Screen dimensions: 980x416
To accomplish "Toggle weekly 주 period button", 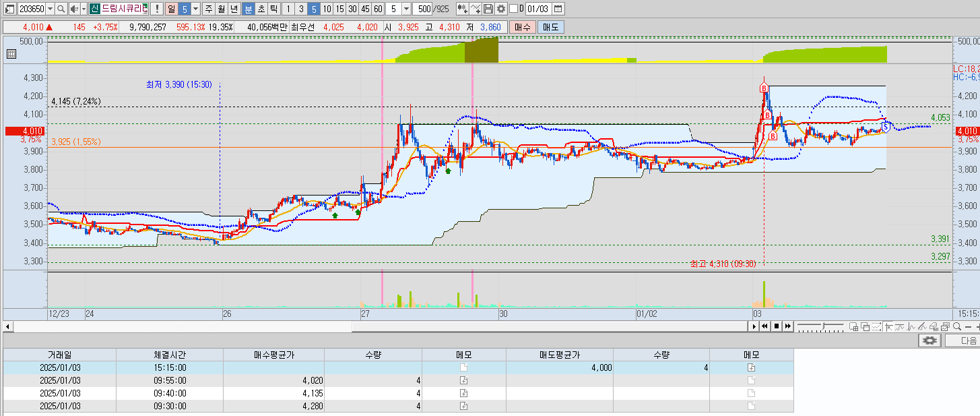I will tap(208, 9).
